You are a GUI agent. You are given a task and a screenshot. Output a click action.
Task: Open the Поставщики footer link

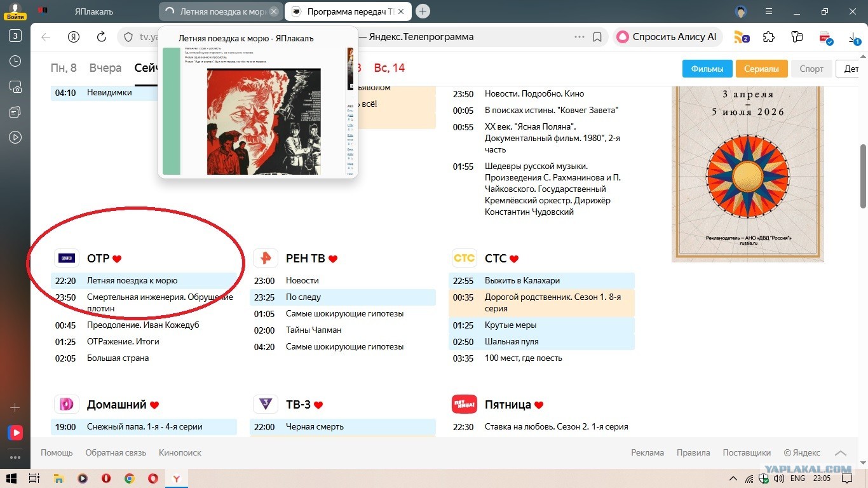pos(747,453)
